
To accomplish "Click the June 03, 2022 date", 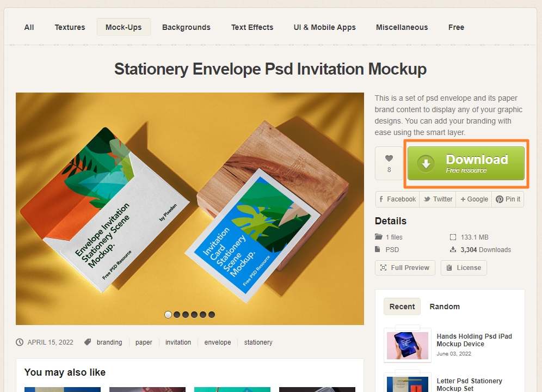I will (x=454, y=353).
